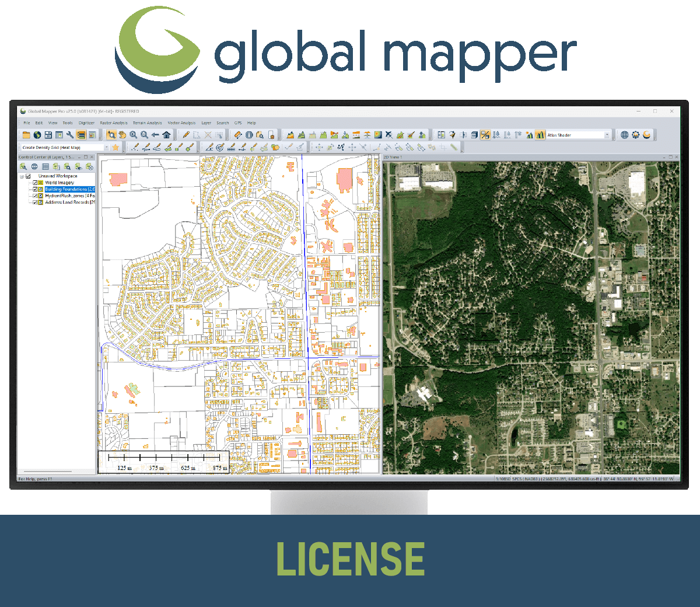
Task: Open the Layer menu
Action: click(206, 123)
